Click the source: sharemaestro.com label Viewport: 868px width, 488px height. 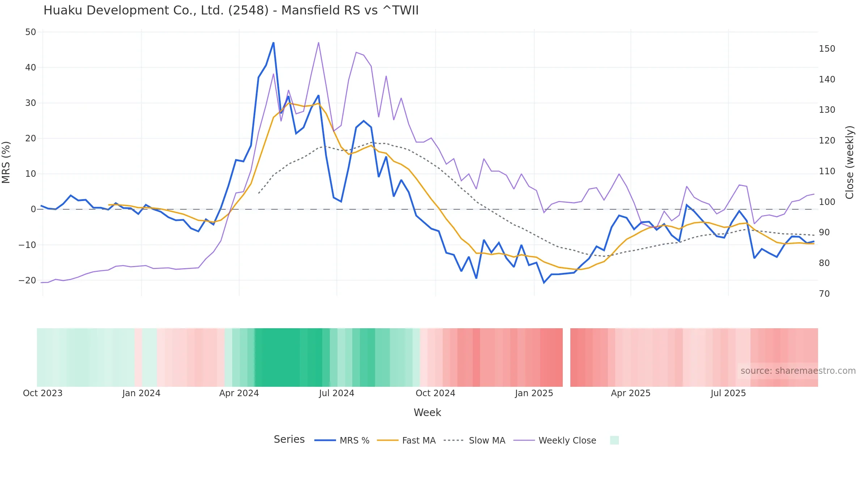pos(798,371)
